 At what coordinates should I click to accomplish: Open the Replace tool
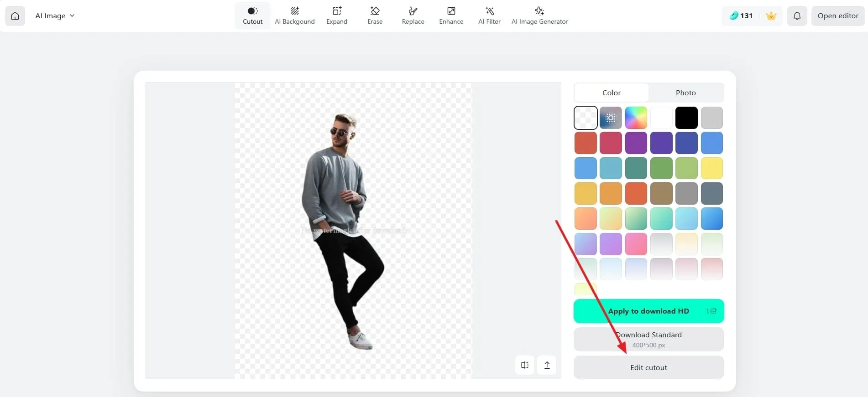pyautogui.click(x=413, y=15)
